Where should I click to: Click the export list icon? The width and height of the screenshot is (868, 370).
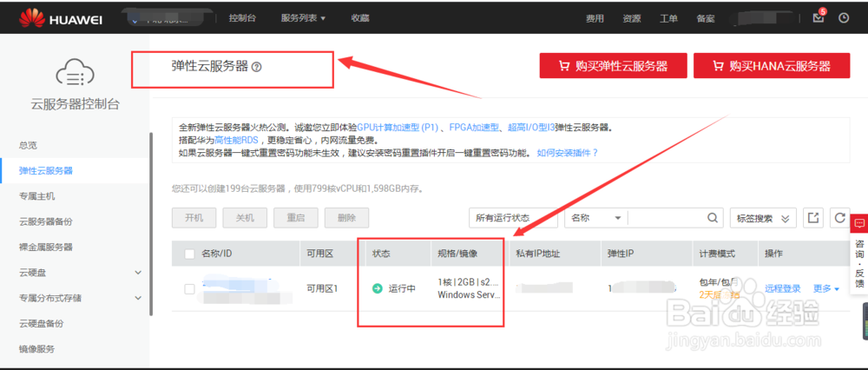click(813, 218)
